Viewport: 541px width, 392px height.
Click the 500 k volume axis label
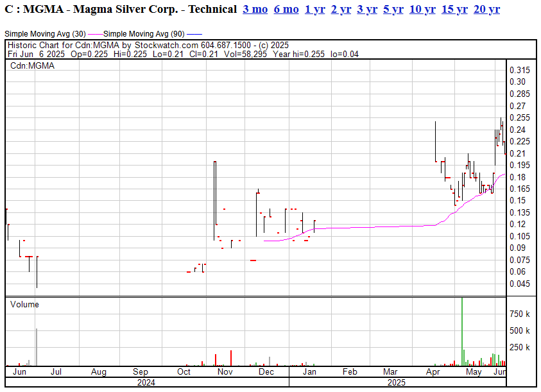(x=520, y=330)
